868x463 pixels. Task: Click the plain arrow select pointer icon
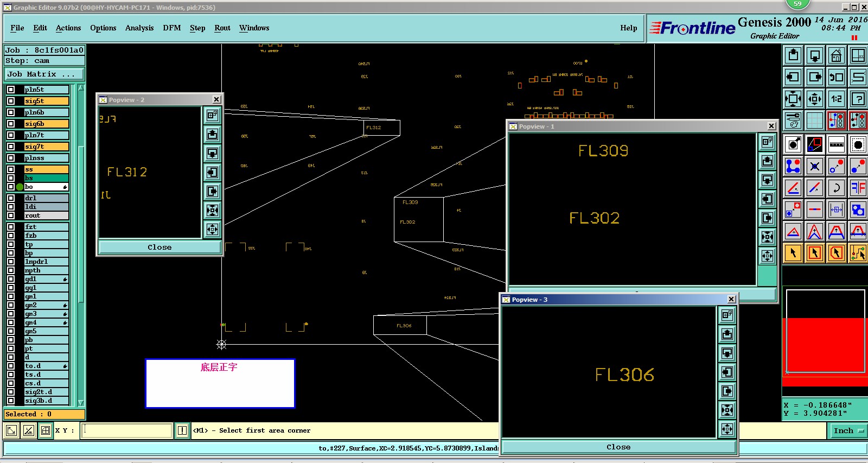click(793, 253)
